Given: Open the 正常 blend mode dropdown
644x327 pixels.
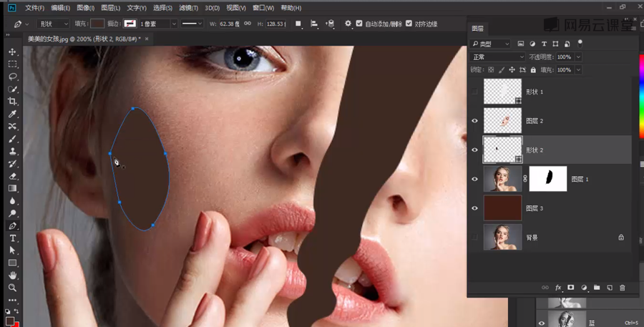Looking at the screenshot, I should coord(497,57).
